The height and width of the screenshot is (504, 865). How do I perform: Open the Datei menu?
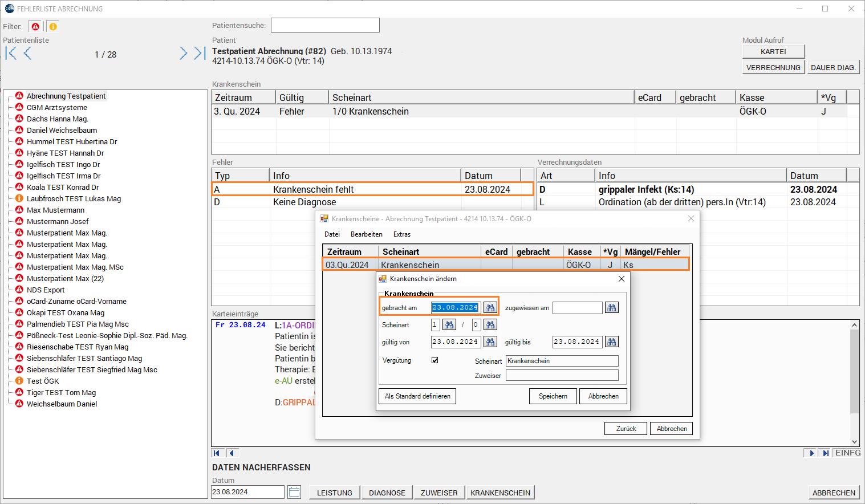[x=332, y=234]
